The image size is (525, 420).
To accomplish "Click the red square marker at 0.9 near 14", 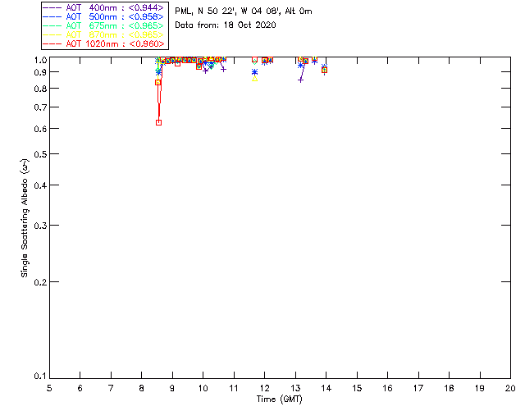I will [x=324, y=70].
